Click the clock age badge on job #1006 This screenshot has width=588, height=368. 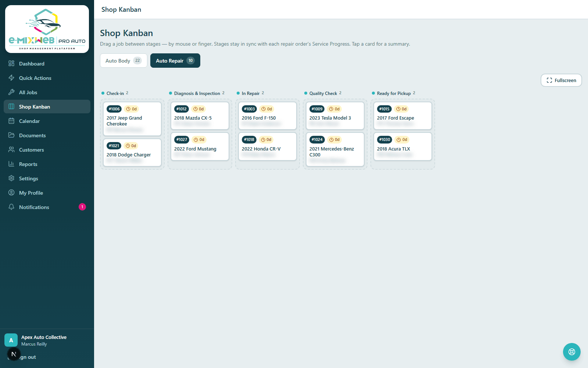point(132,109)
